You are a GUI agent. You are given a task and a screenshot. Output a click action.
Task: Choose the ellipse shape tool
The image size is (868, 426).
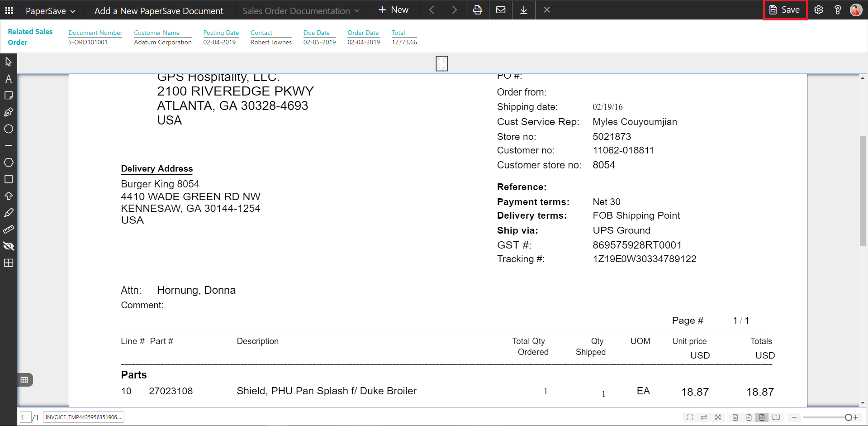9,129
